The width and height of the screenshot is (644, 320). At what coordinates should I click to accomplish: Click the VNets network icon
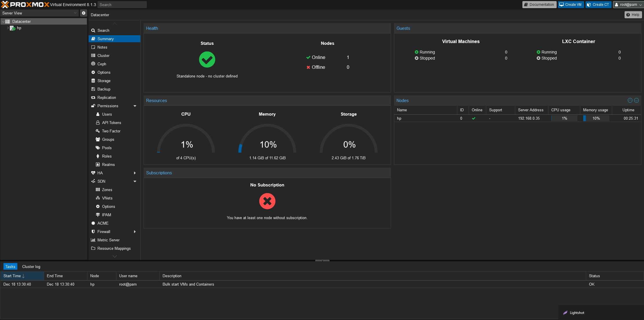point(98,198)
